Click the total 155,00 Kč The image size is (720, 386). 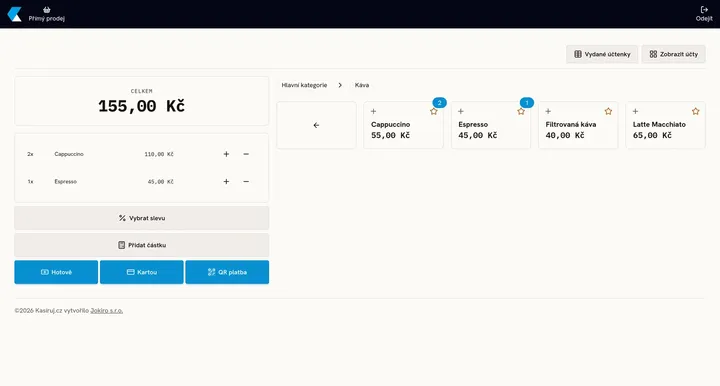(141, 106)
